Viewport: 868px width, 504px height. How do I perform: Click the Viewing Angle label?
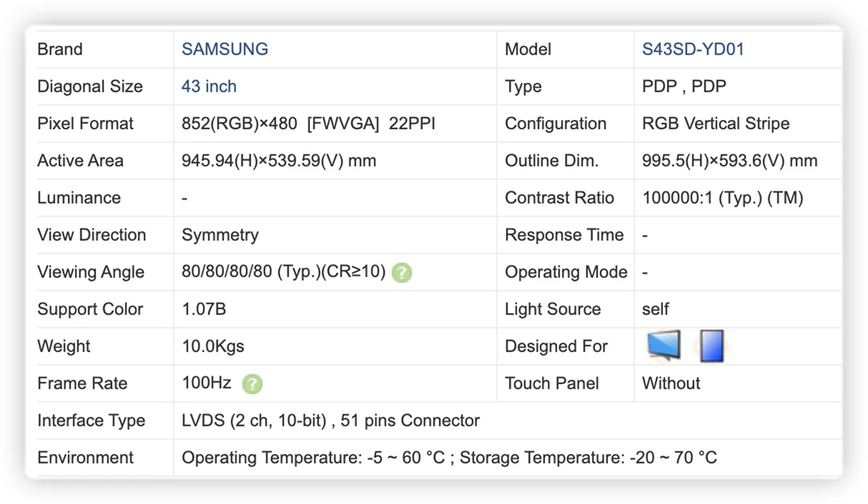pos(91,272)
